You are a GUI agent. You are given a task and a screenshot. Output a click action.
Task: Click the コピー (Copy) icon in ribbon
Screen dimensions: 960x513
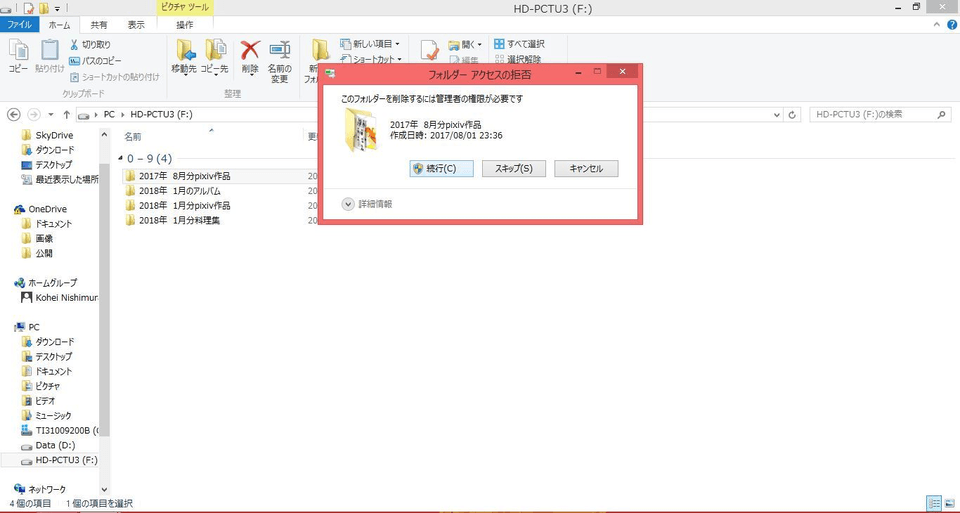18,56
